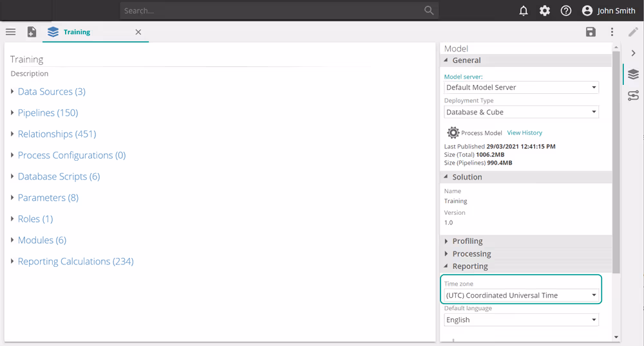Open the Model server dropdown

point(521,87)
